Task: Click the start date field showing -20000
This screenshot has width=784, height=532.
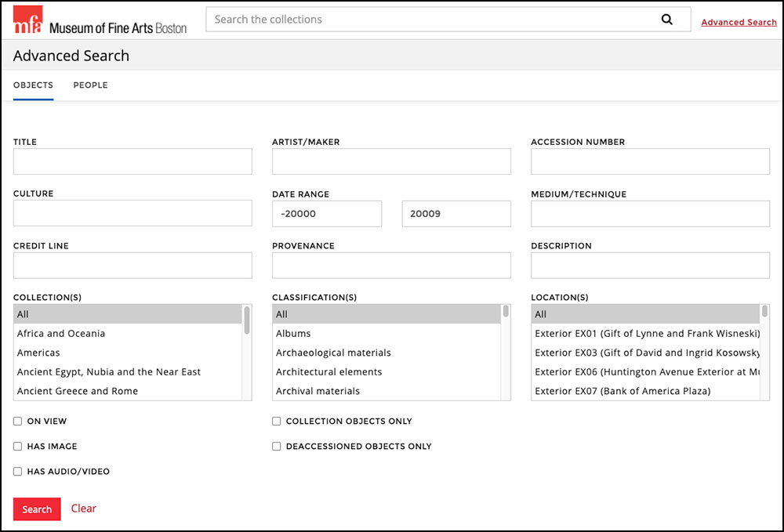Action: click(x=327, y=213)
